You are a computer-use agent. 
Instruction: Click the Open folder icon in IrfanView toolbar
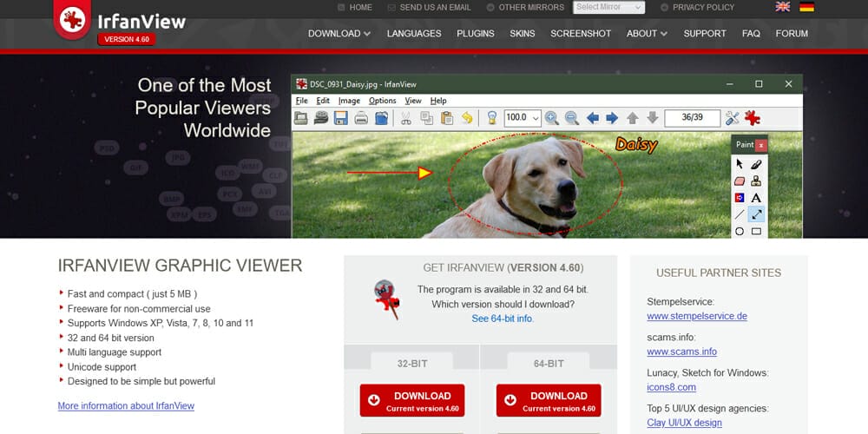(x=301, y=118)
